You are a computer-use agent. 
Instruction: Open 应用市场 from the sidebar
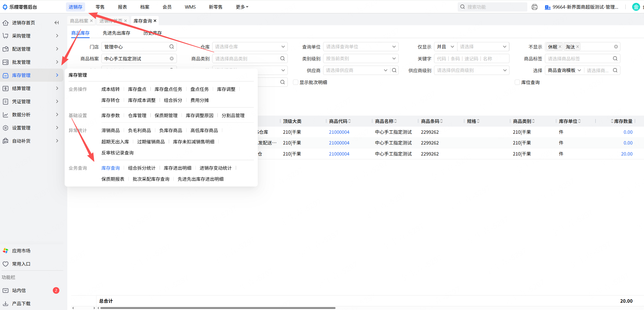[x=21, y=251]
